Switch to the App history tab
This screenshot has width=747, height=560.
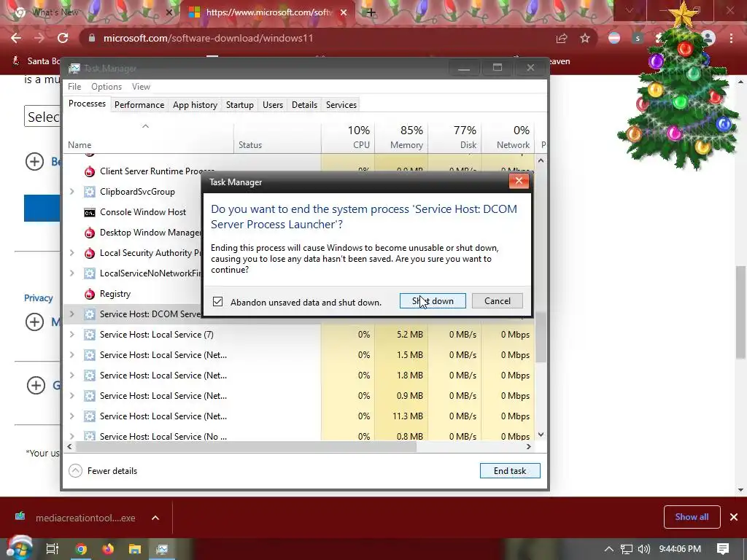click(x=195, y=105)
